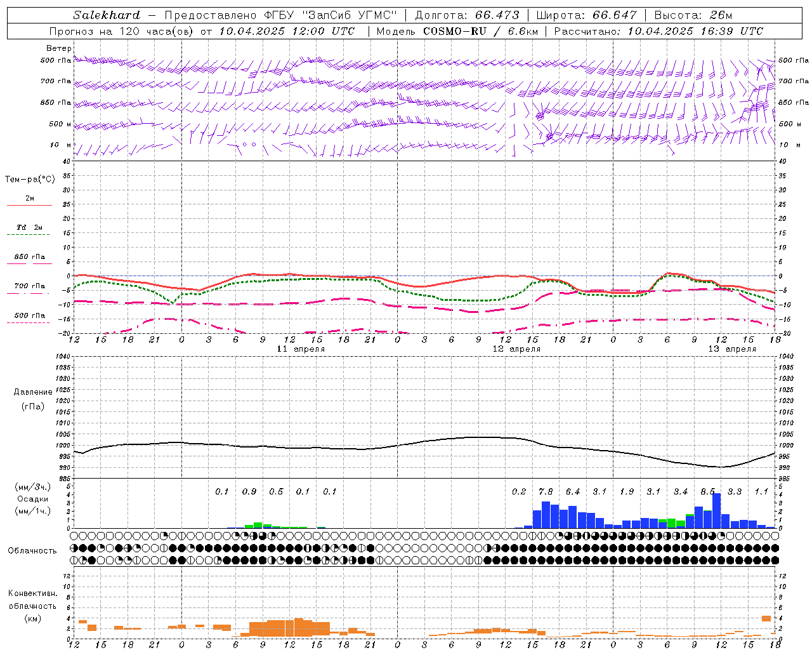This screenshot has width=812, height=650.
Task: Click the 'Td 2м' dew point legend entry
Action: coord(30,227)
